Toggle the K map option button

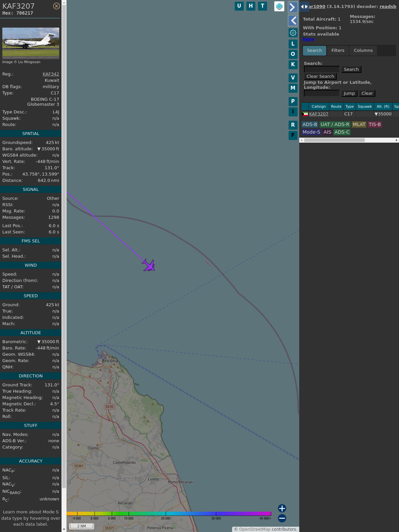293,65
